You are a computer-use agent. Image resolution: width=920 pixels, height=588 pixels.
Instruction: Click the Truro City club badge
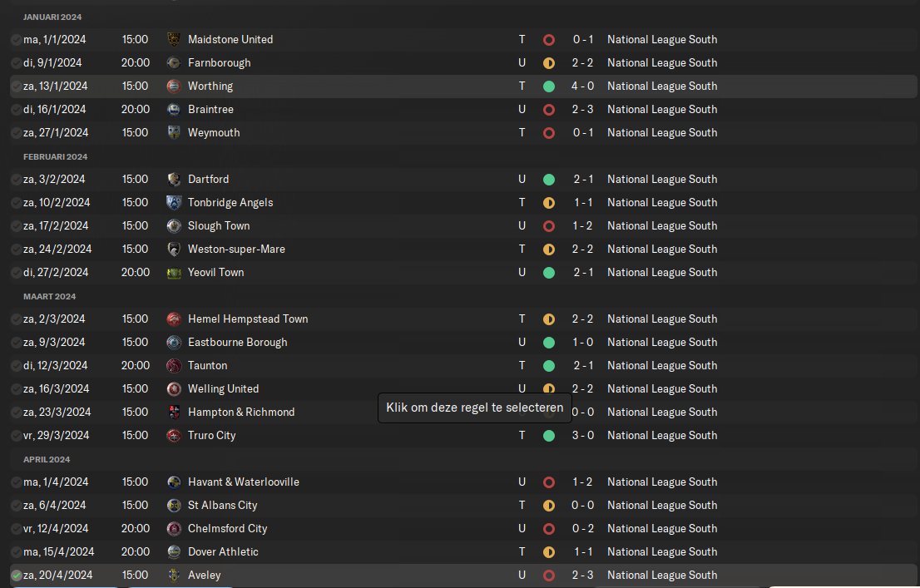(174, 436)
